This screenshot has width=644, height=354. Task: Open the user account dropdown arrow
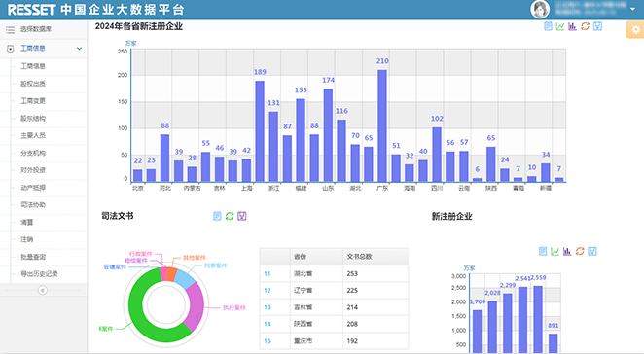(x=633, y=9)
